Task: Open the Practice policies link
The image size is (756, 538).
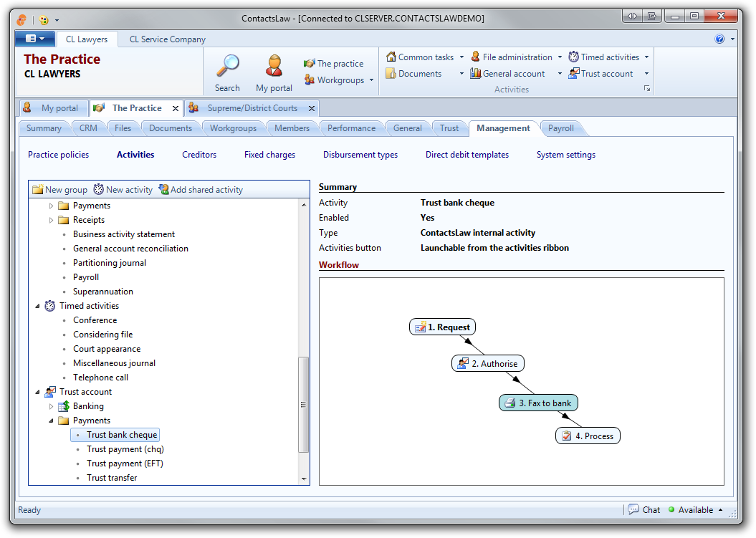Action: tap(59, 155)
